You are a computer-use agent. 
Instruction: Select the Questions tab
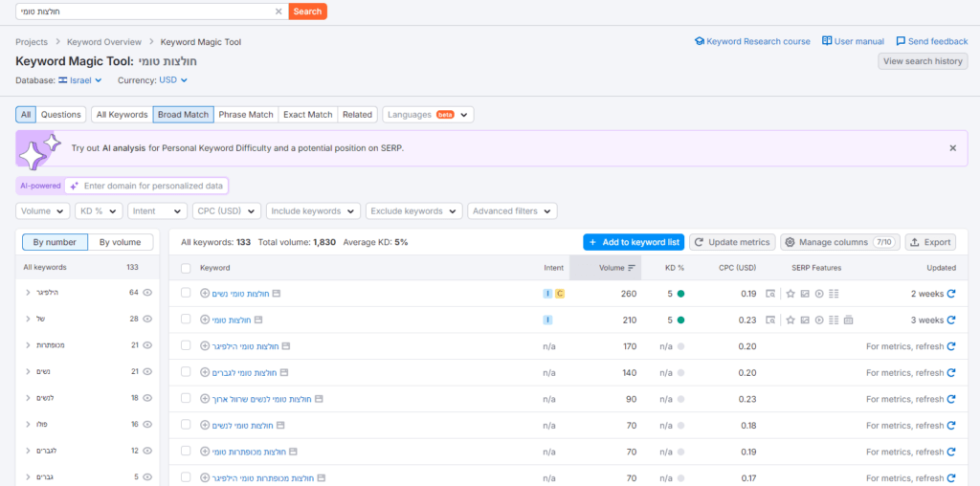[x=61, y=115]
